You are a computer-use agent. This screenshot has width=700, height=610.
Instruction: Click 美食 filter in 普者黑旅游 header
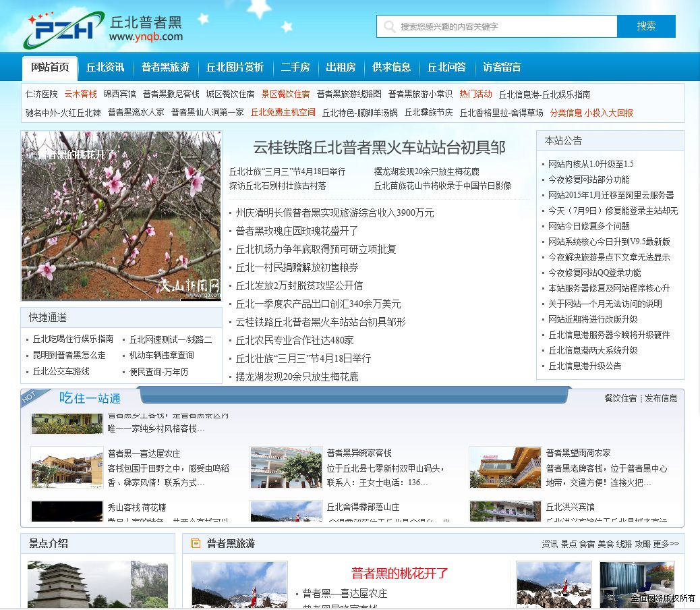pyautogui.click(x=606, y=544)
